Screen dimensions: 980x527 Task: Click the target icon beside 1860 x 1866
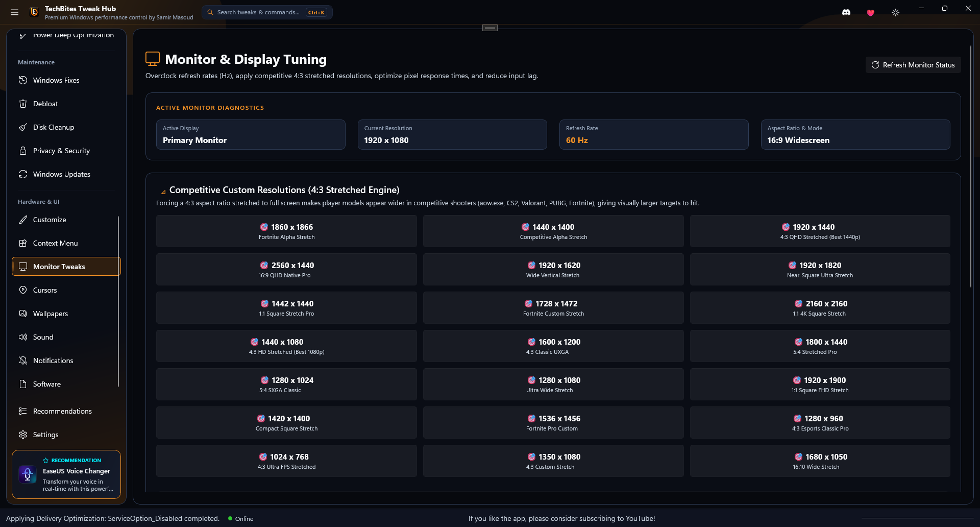[x=264, y=227]
